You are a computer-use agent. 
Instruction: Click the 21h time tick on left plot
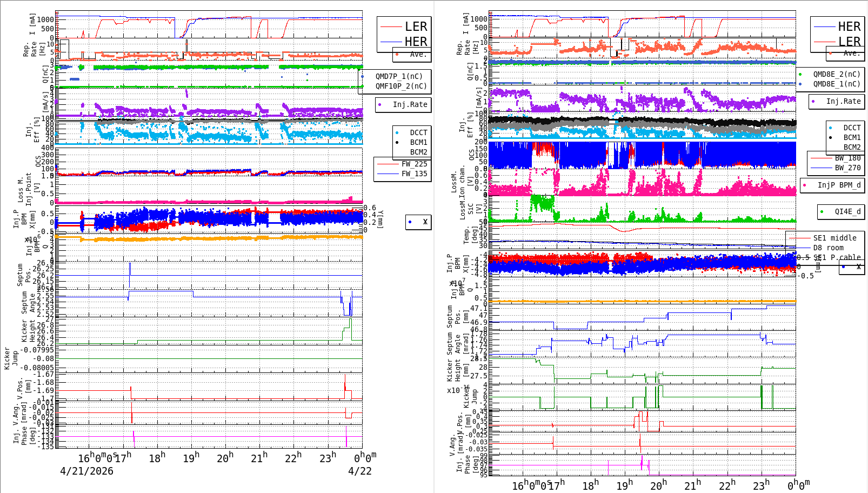click(259, 457)
